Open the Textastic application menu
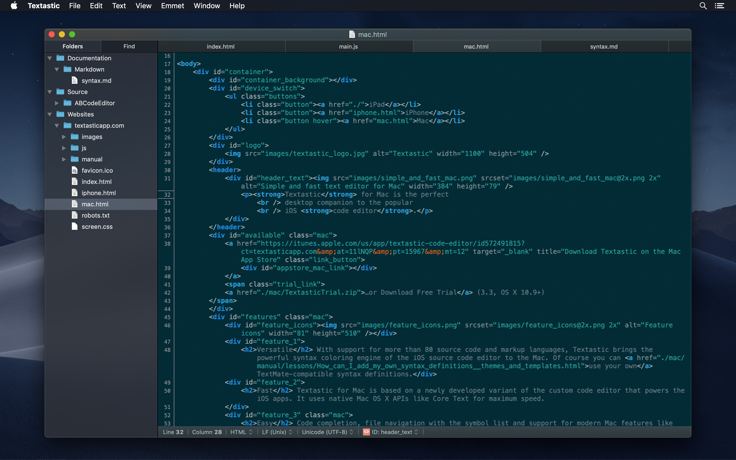The height and width of the screenshot is (460, 736). tap(43, 6)
